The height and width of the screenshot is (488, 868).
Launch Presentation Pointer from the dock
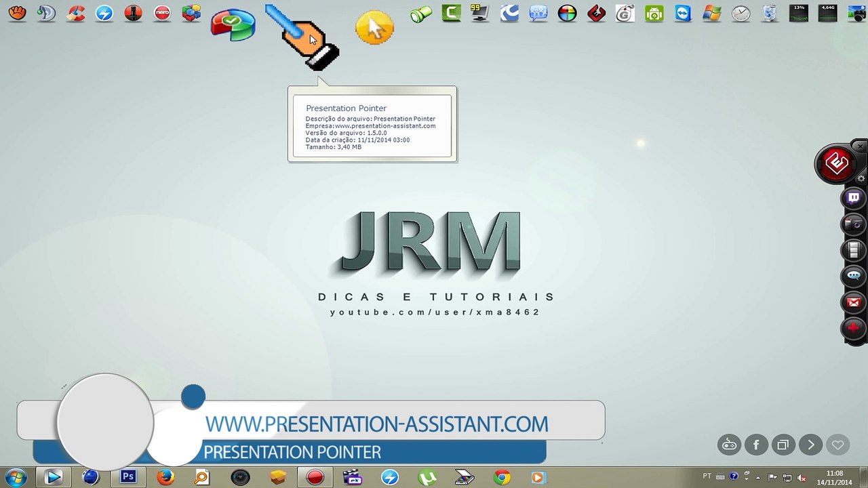tap(302, 37)
